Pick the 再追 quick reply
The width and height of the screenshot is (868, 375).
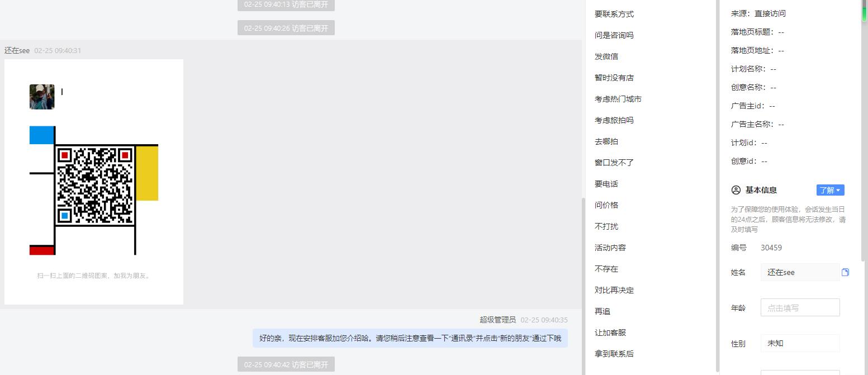[603, 311]
